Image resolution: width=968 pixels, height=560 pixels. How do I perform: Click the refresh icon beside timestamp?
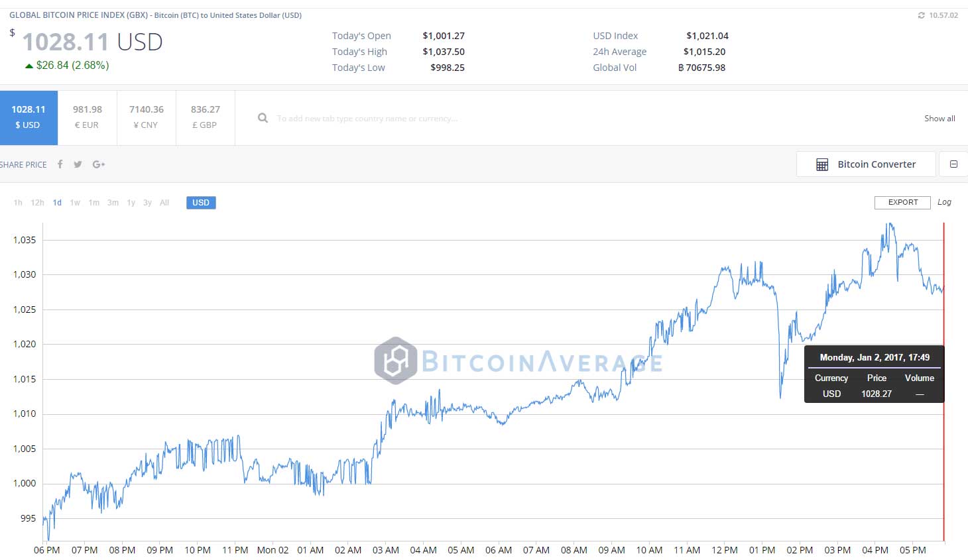point(921,15)
